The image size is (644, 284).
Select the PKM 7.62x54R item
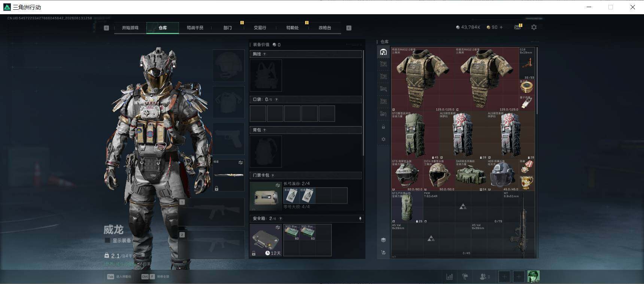(463, 207)
